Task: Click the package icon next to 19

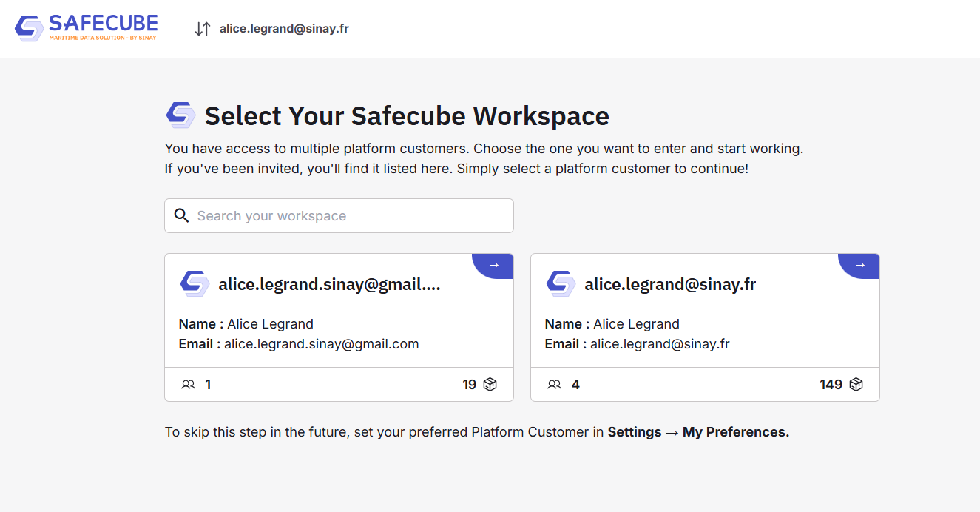Action: (490, 385)
